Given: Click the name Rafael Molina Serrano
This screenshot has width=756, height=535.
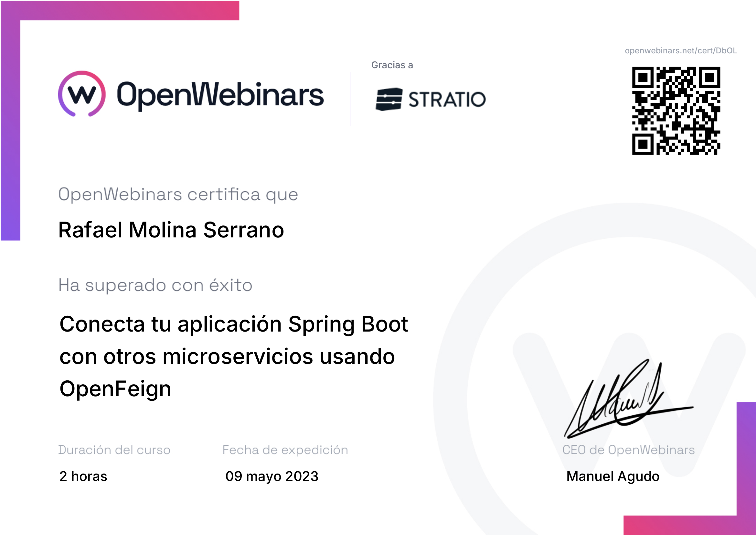Looking at the screenshot, I should (171, 230).
